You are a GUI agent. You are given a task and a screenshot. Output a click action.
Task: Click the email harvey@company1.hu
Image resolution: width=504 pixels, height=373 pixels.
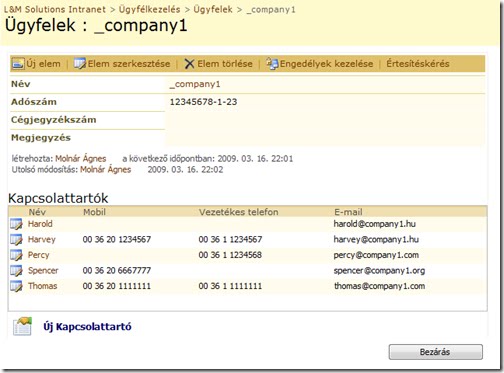click(x=376, y=239)
